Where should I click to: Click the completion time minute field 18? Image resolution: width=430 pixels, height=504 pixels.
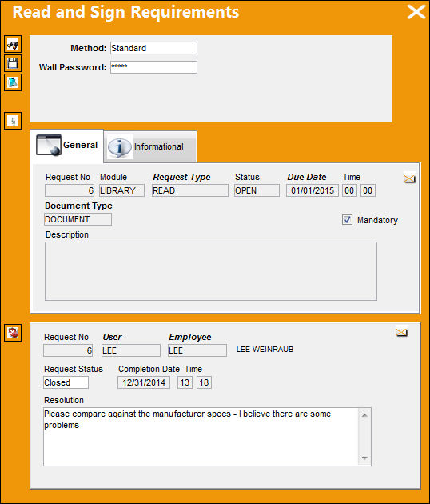pyautogui.click(x=204, y=382)
